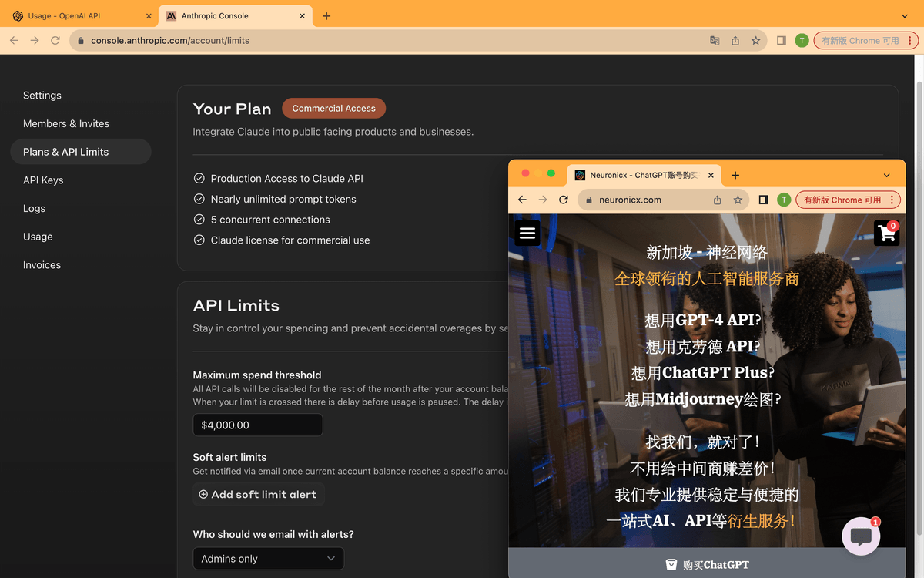Open a new tab in Neuronicx window

[x=735, y=175]
